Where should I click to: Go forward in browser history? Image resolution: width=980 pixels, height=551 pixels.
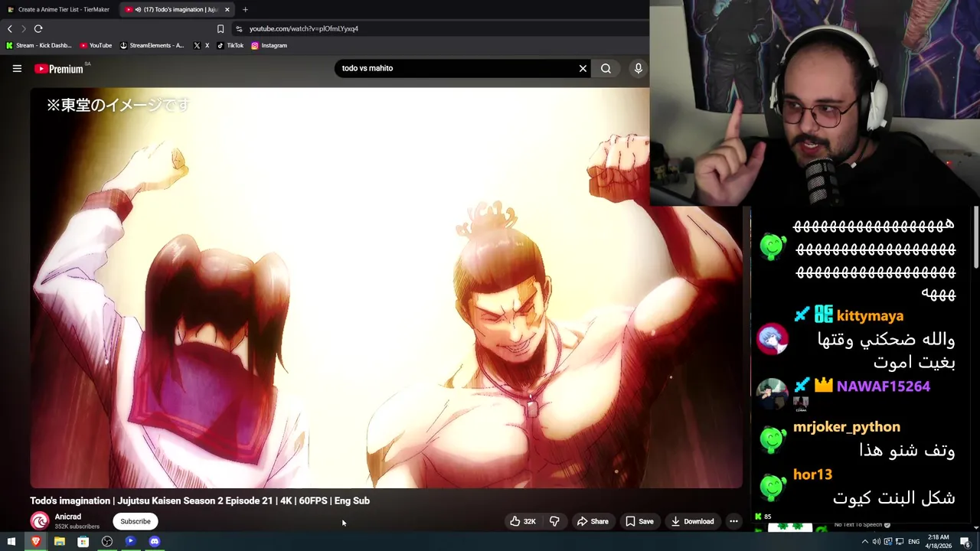coord(24,28)
